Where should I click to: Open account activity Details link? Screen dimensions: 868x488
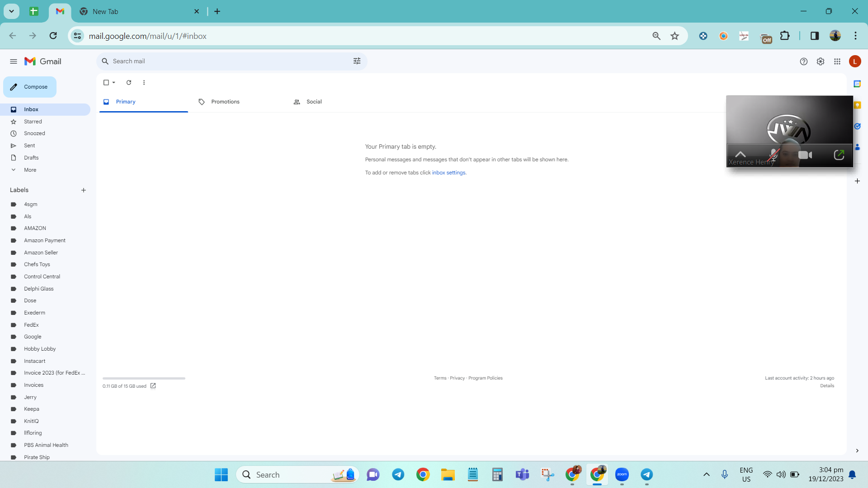(827, 386)
